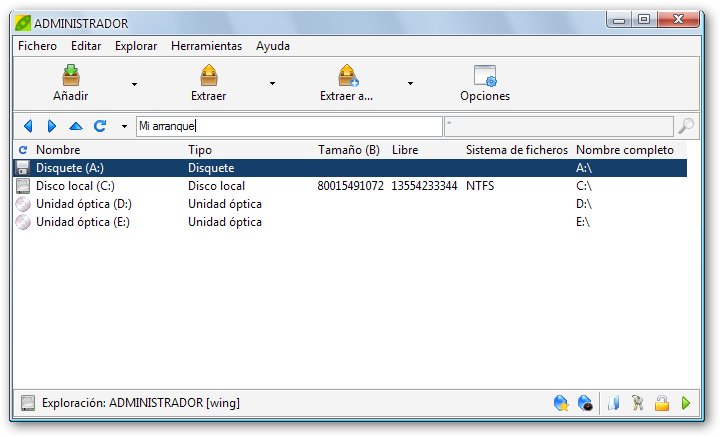
Task: Open Opciones settings from the toolbar
Action: click(x=485, y=77)
